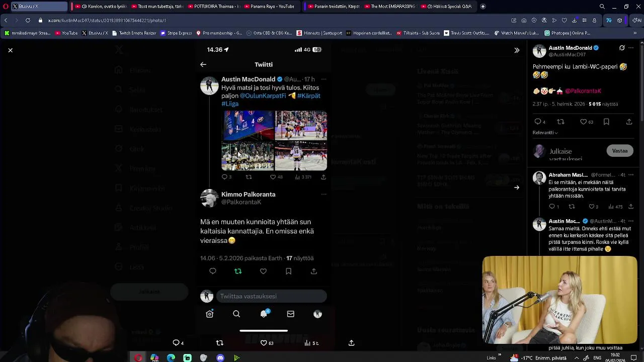
Task: Open Hinnasto | Santasport bookmark
Action: tap(319, 33)
